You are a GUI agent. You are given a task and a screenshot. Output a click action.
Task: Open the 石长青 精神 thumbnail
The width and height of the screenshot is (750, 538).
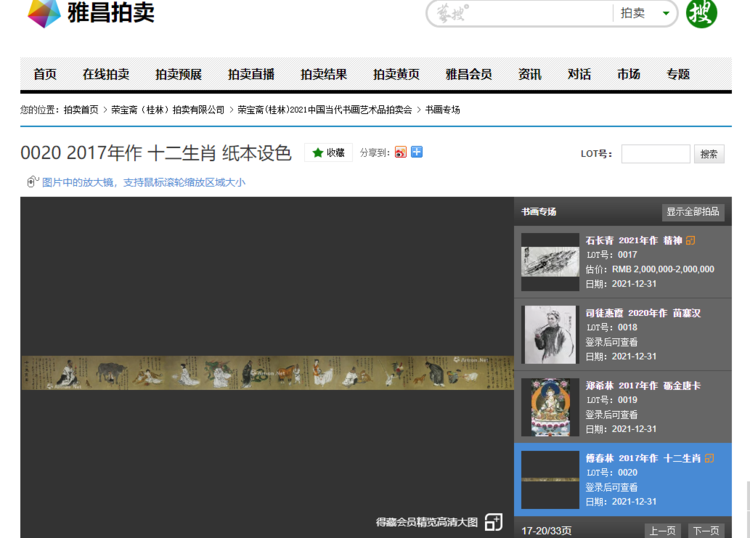(x=550, y=262)
